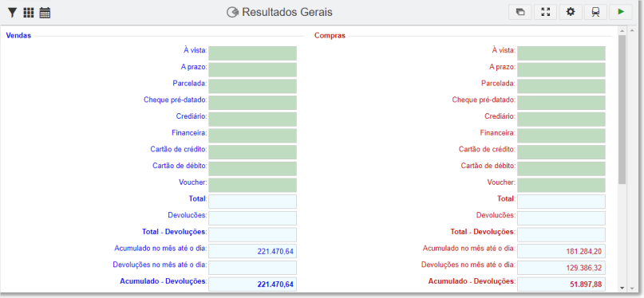Click Vendas À vista field
This screenshot has width=644, height=298.
click(x=253, y=53)
